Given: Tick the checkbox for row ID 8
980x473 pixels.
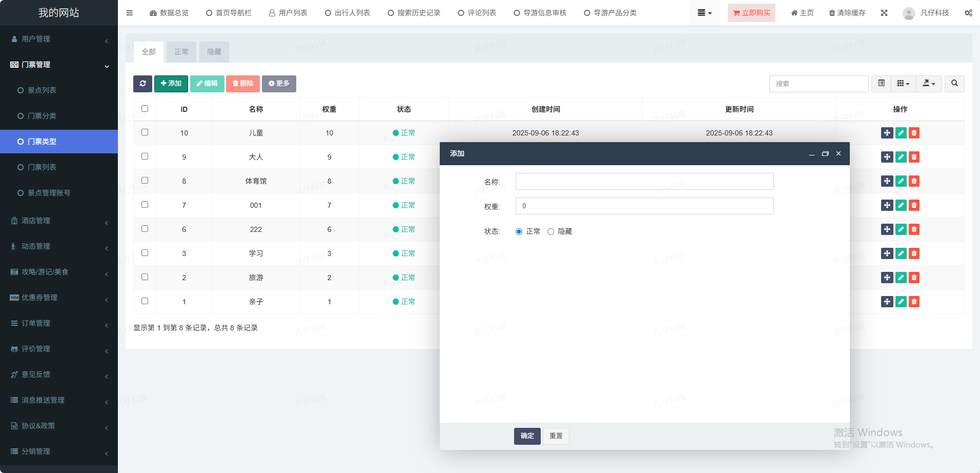Looking at the screenshot, I should pyautogui.click(x=145, y=181).
